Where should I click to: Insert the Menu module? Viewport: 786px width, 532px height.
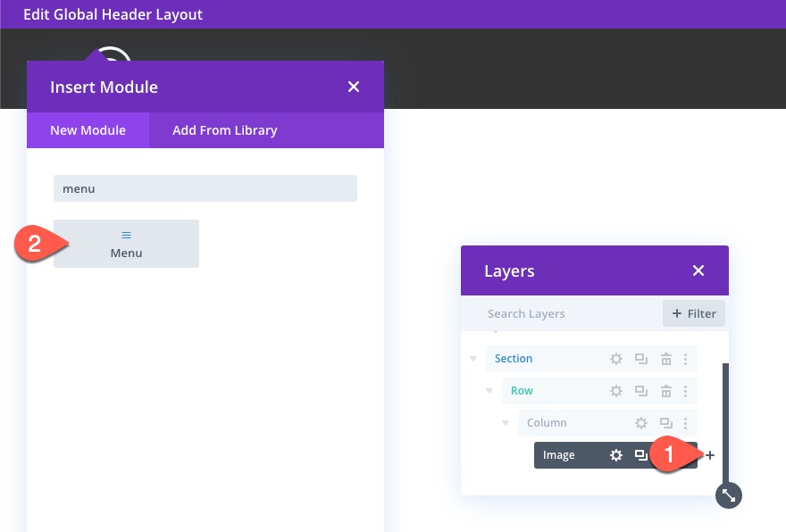pos(126,244)
